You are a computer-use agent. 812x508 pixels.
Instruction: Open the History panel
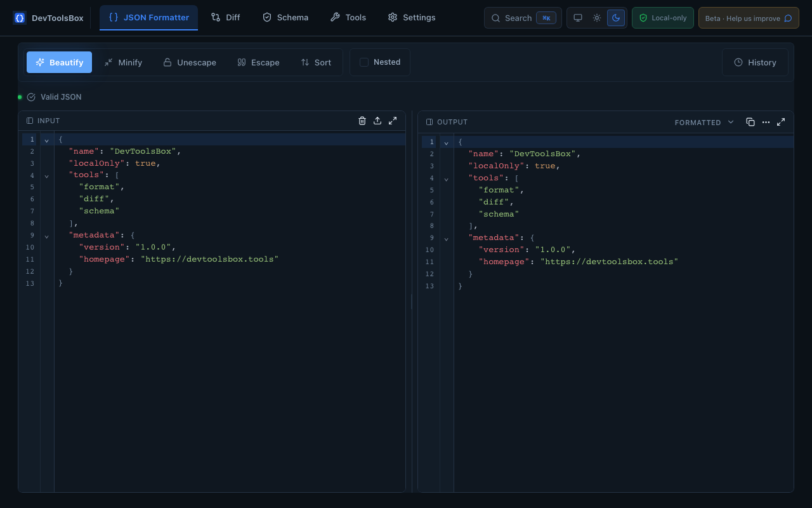[755, 62]
